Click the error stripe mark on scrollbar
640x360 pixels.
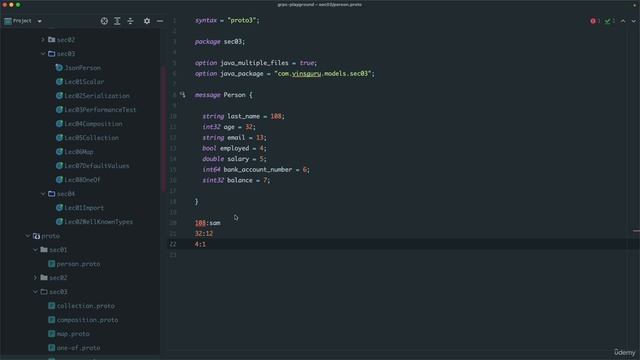[636, 231]
